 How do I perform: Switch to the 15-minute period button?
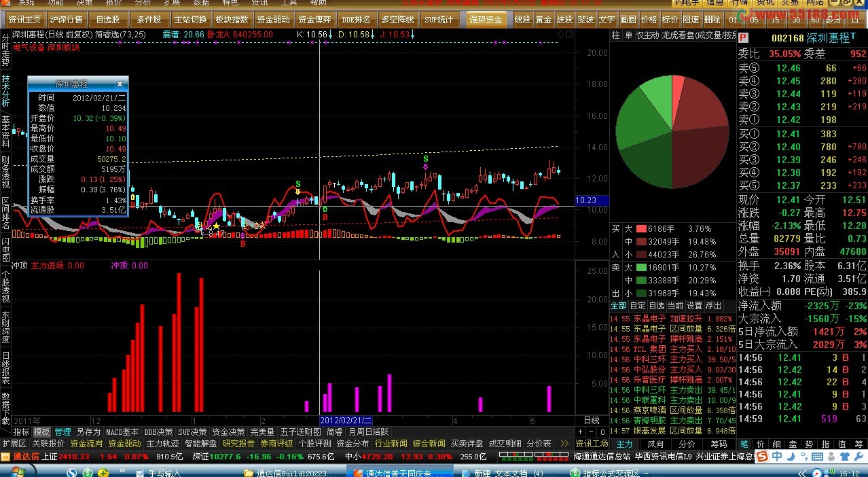[776, 20]
